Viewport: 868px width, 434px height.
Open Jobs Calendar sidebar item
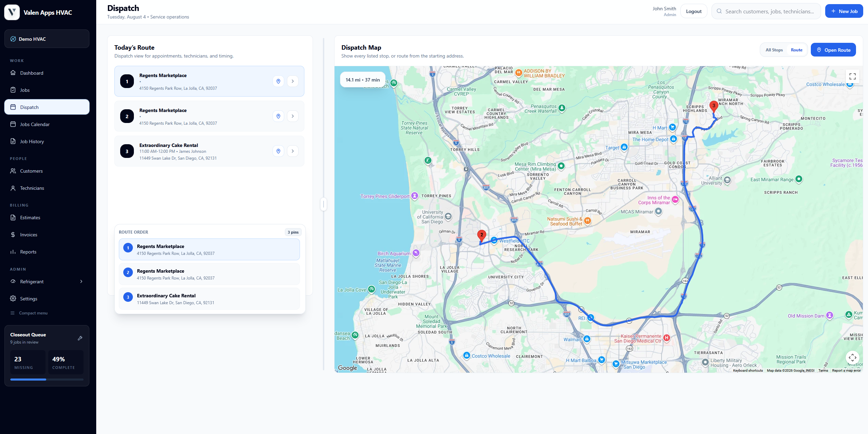coord(47,124)
